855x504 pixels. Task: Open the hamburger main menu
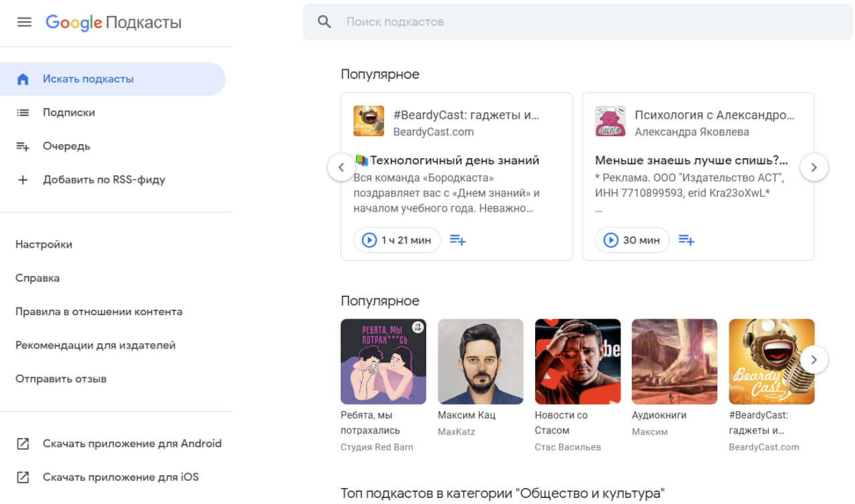[24, 22]
